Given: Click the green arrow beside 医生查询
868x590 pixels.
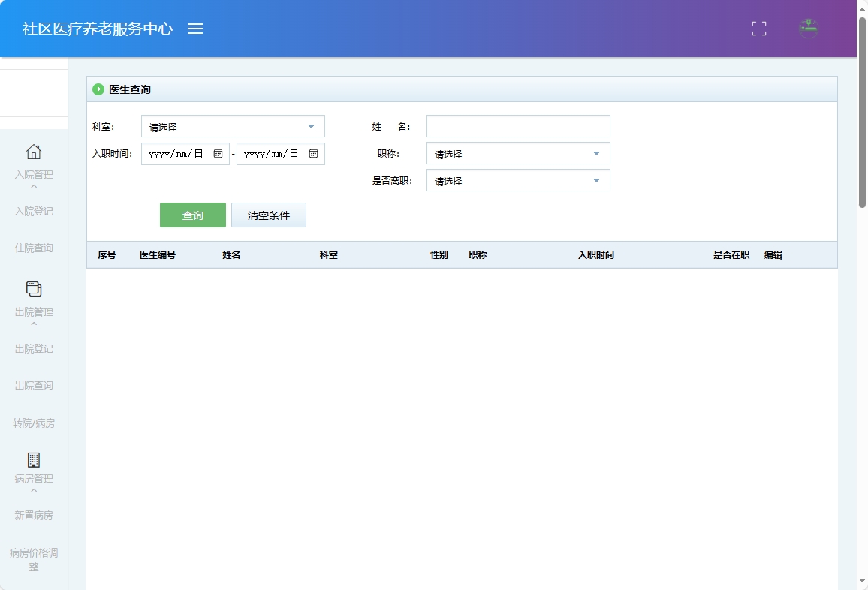Looking at the screenshot, I should pos(98,89).
